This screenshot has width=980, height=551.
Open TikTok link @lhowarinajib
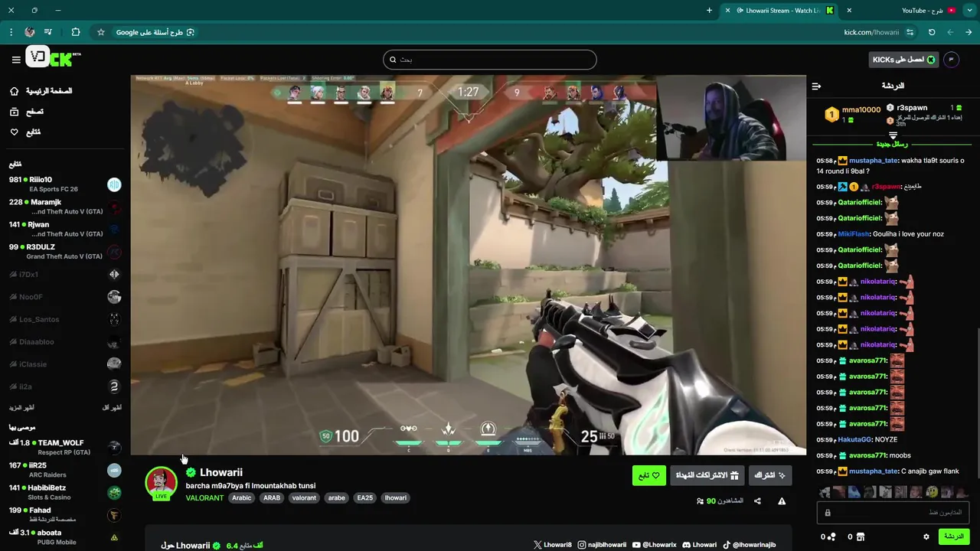749,545
